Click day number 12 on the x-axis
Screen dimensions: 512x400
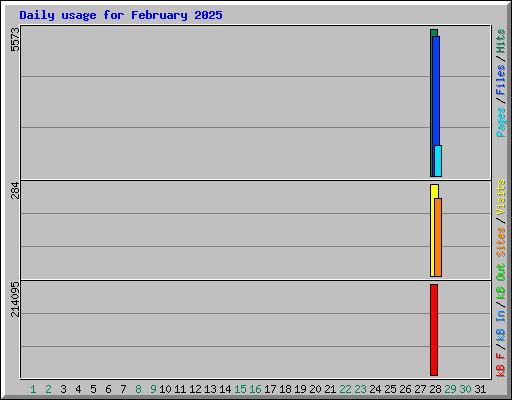195,389
